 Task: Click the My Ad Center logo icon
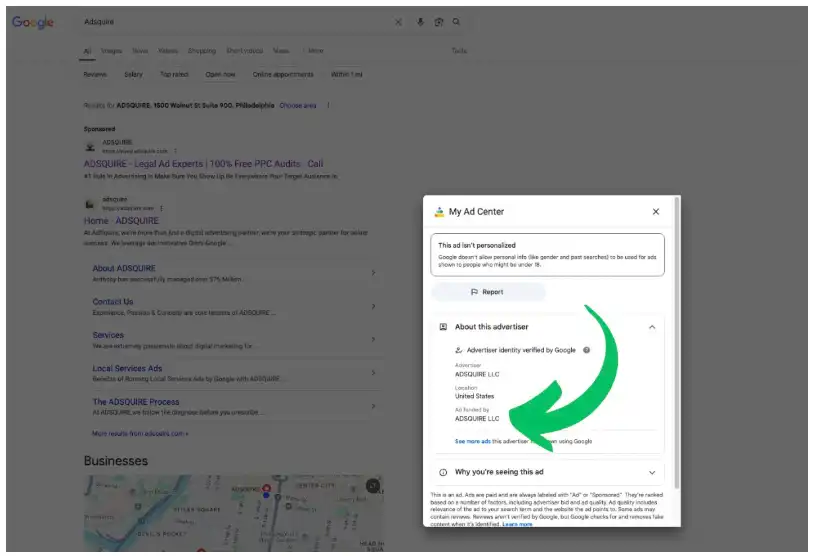438,212
